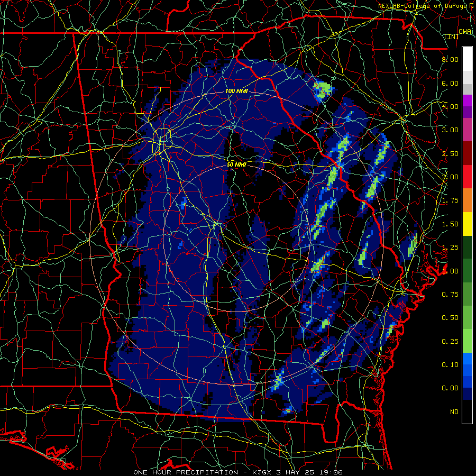Click the 100 NMI range ring label
476x476 pixels.
click(236, 91)
